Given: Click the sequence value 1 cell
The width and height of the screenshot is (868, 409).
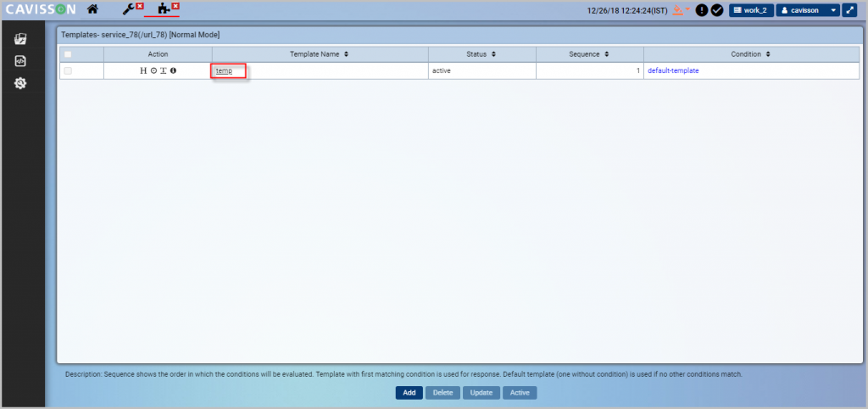Looking at the screenshot, I should coord(590,71).
